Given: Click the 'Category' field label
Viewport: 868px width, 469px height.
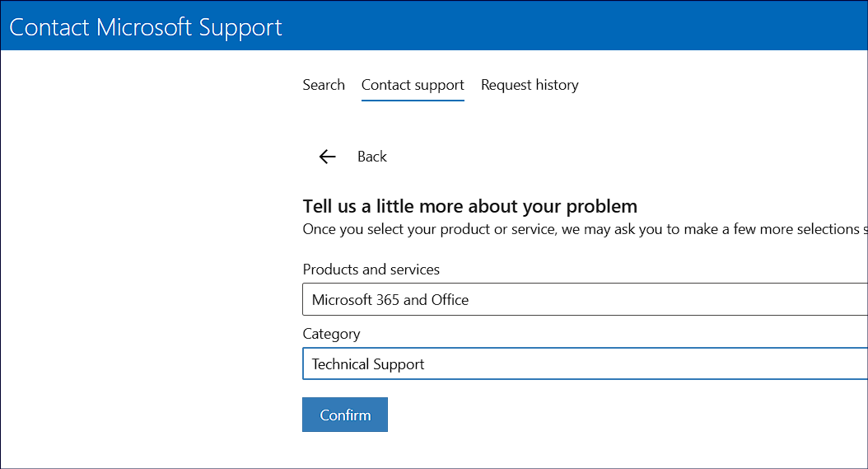Looking at the screenshot, I should click(x=331, y=334).
